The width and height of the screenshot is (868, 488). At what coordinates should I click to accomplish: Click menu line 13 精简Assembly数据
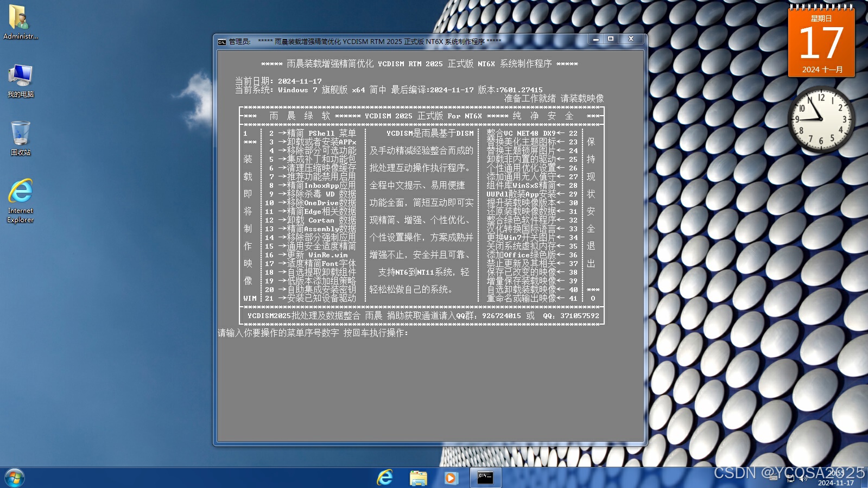coord(311,229)
